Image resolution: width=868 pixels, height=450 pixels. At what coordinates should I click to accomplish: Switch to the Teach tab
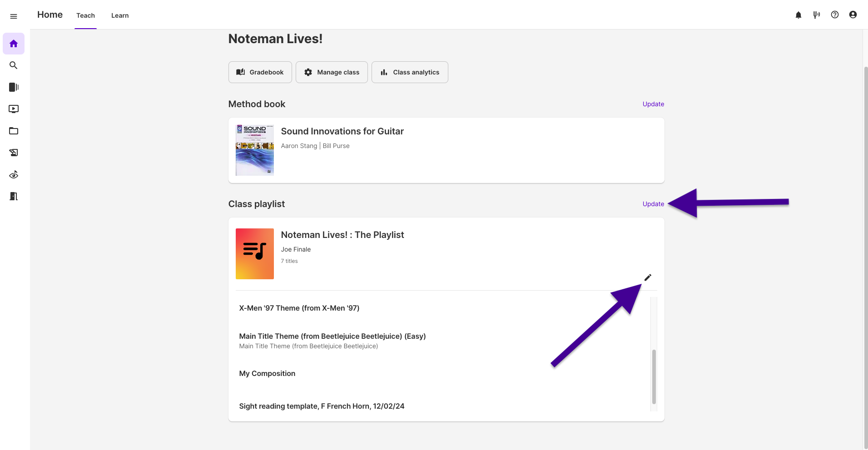click(x=85, y=15)
